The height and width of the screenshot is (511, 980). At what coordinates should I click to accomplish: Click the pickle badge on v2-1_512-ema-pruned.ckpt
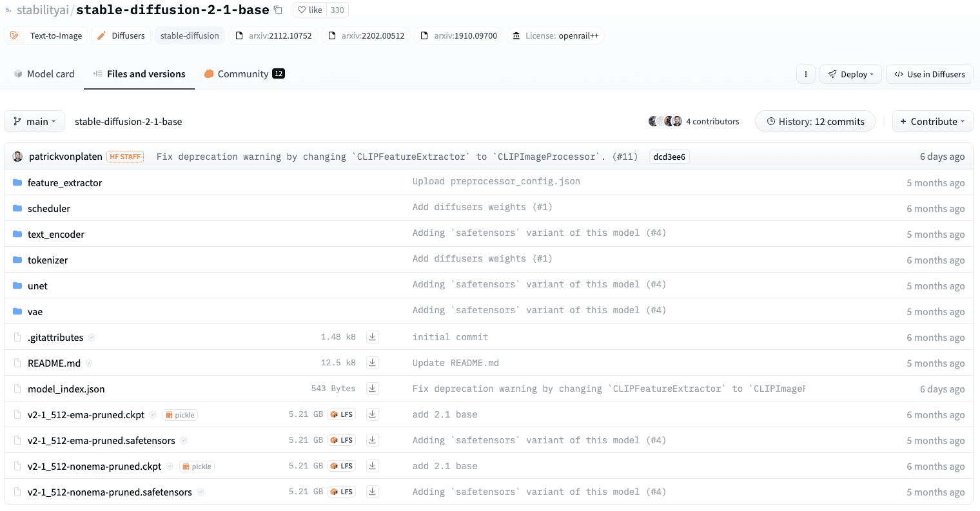tap(180, 415)
